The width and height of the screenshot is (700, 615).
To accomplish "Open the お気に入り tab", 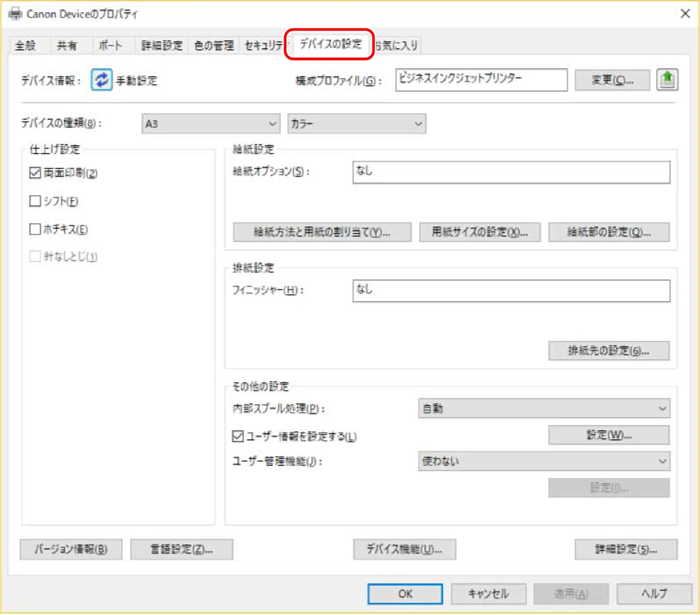I will (x=397, y=46).
